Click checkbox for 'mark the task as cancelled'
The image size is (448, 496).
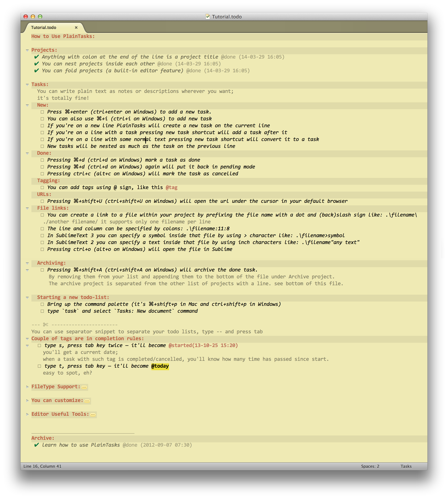pos(42,174)
